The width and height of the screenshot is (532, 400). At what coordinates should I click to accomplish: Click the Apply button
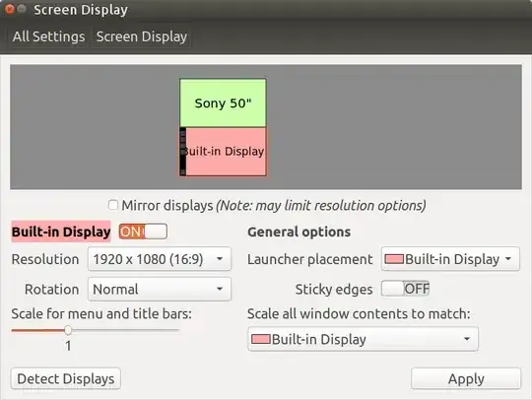pos(466,378)
